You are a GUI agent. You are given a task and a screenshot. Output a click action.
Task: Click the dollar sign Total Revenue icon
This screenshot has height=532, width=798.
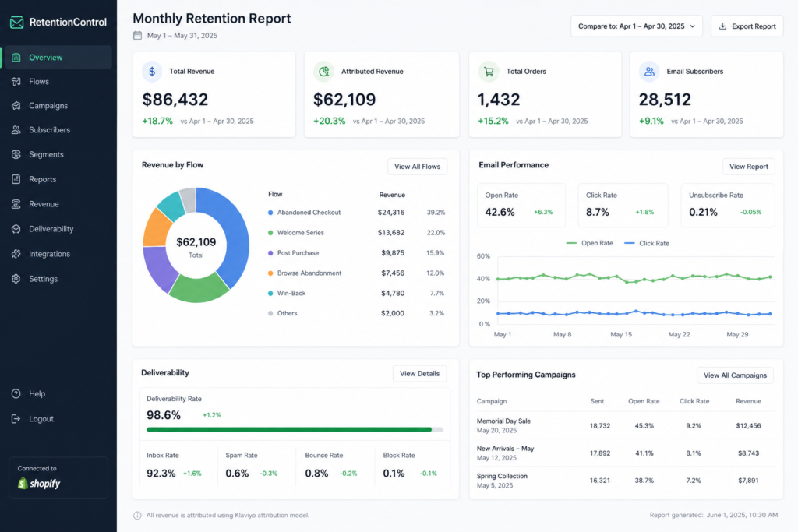point(152,72)
